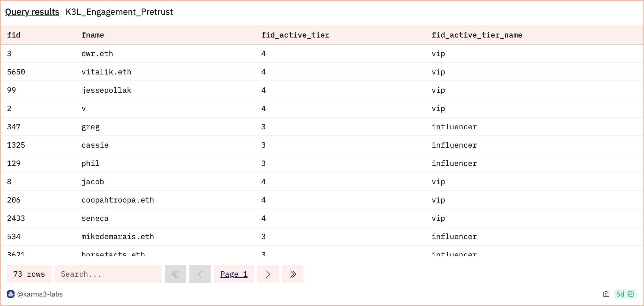This screenshot has width=644, height=306.
Task: Click the camera screenshot icon
Action: (x=606, y=294)
